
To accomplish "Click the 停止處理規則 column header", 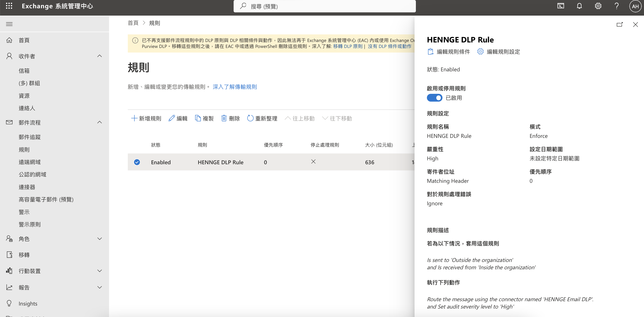I will (x=325, y=145).
